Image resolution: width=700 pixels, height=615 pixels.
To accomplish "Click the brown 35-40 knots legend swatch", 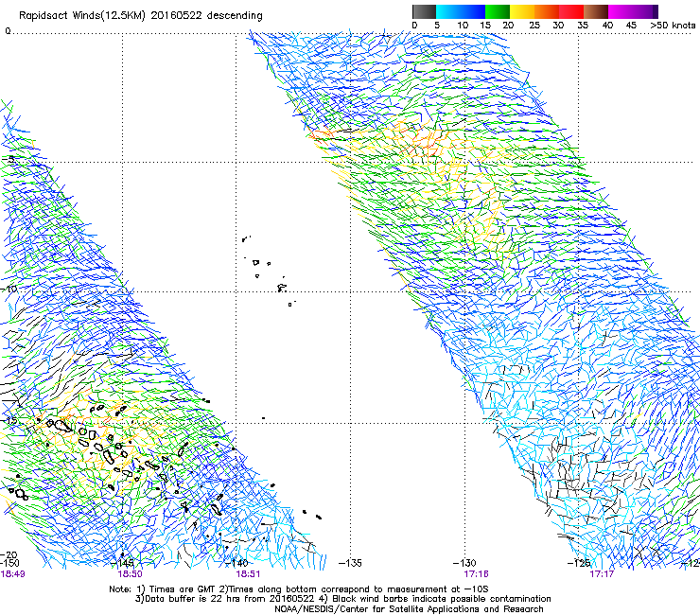I will pyautogui.click(x=596, y=11).
